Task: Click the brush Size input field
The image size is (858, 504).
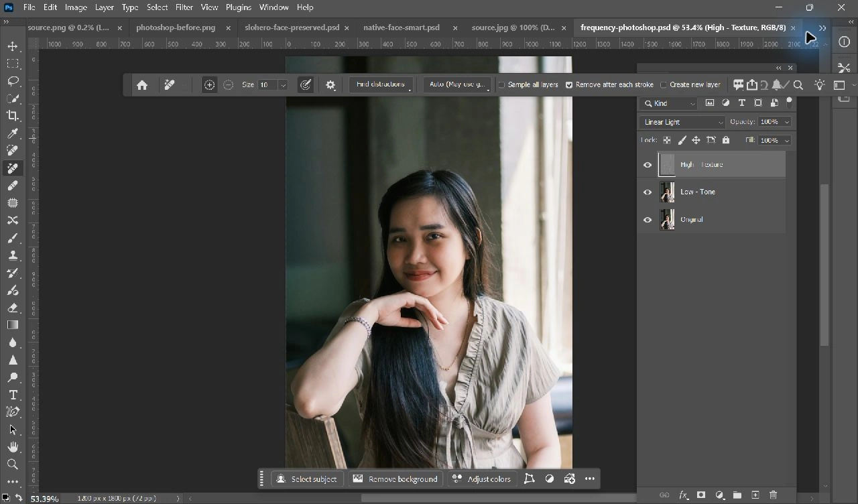Action: point(267,85)
